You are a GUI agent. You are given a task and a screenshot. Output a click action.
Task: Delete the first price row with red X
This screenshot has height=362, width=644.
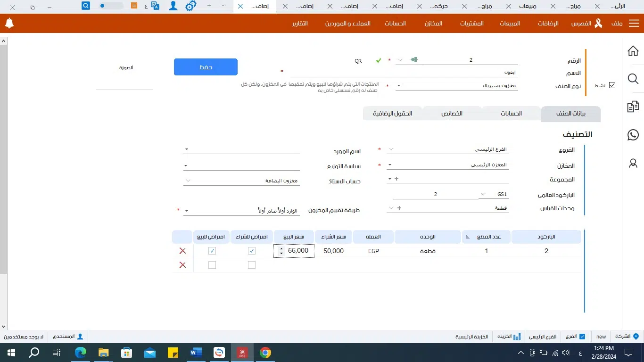(x=182, y=251)
